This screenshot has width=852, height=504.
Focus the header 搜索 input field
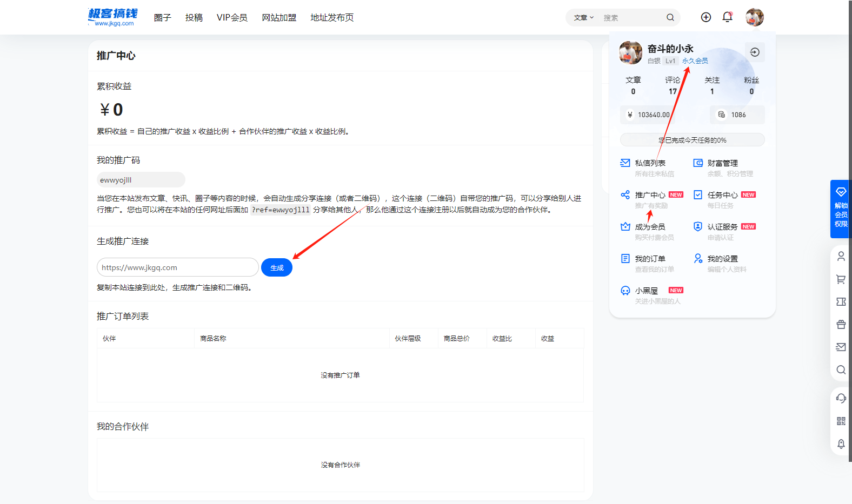pos(633,17)
